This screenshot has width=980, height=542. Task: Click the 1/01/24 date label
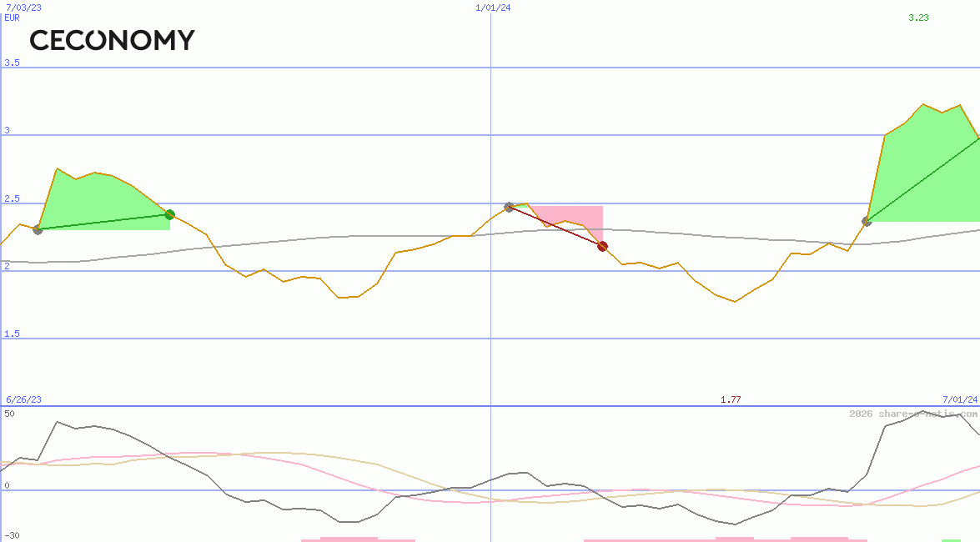[x=493, y=8]
